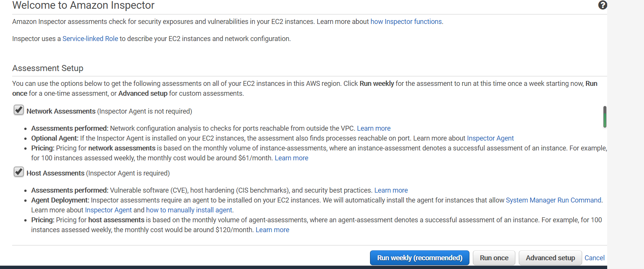
Task: Click the Host Assessments label text
Action: pos(55,173)
